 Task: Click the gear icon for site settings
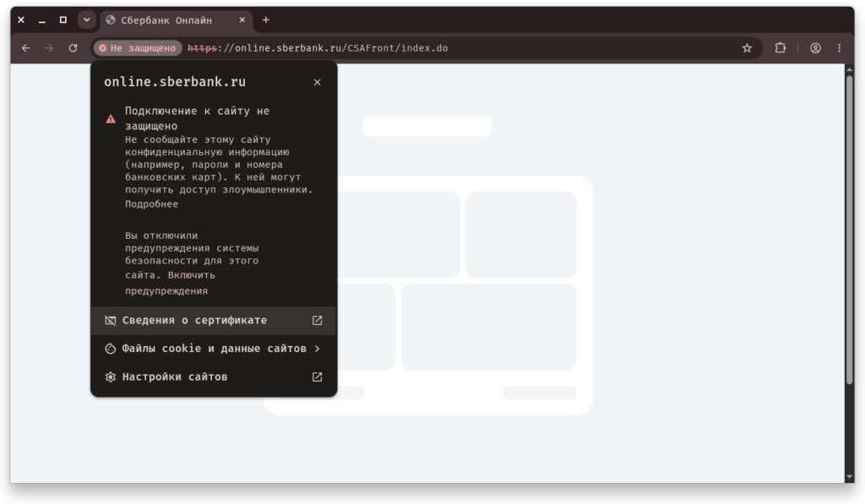111,377
